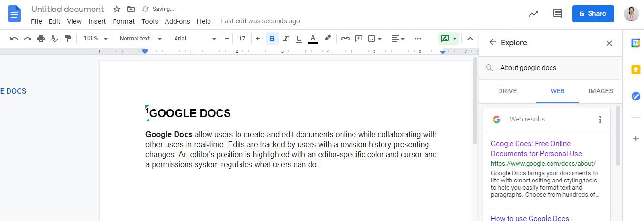Toggle Italic formatting
644x221 pixels.
pos(286,39)
